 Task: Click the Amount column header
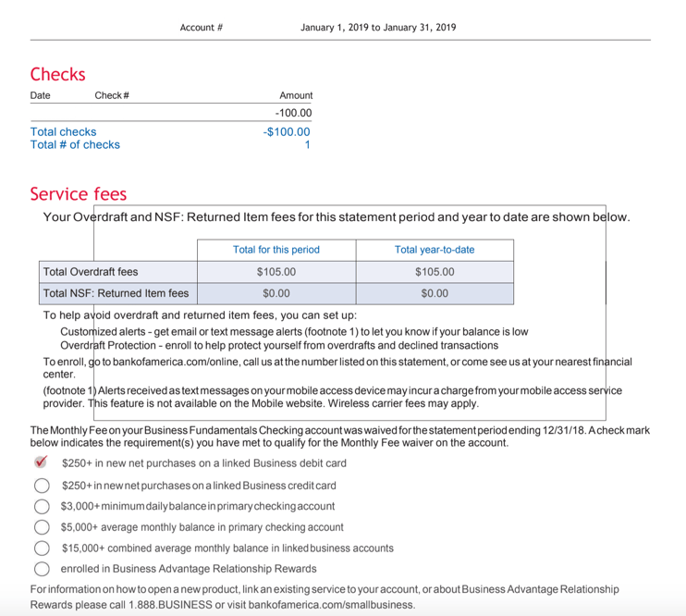pyautogui.click(x=296, y=95)
